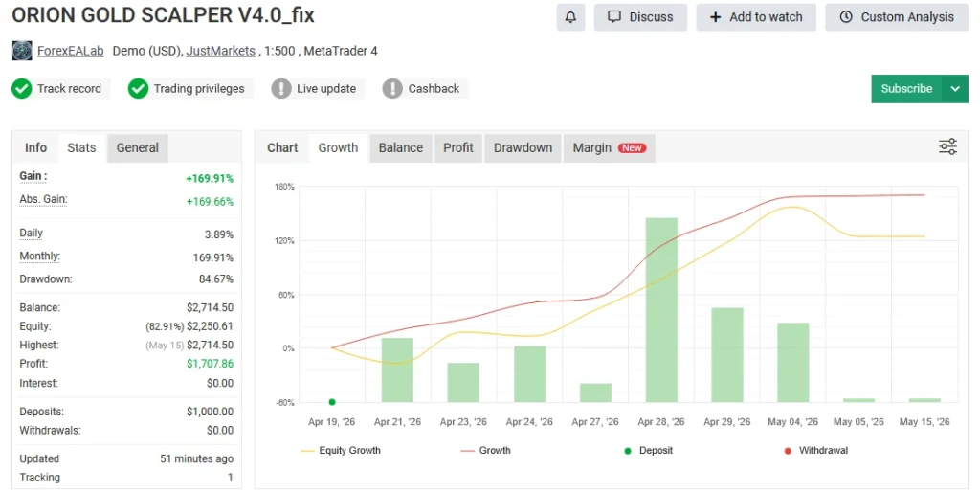
Task: Switch to the Info tab
Action: coord(35,148)
